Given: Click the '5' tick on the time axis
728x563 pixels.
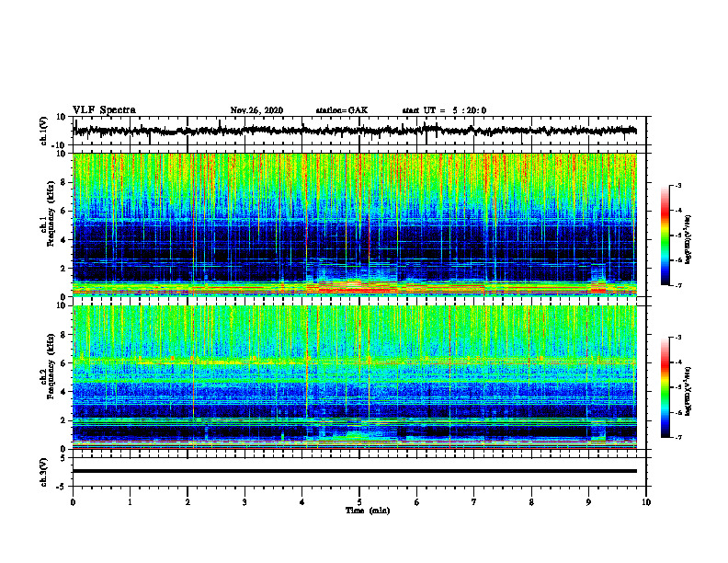Looking at the screenshot, I should pos(359,502).
